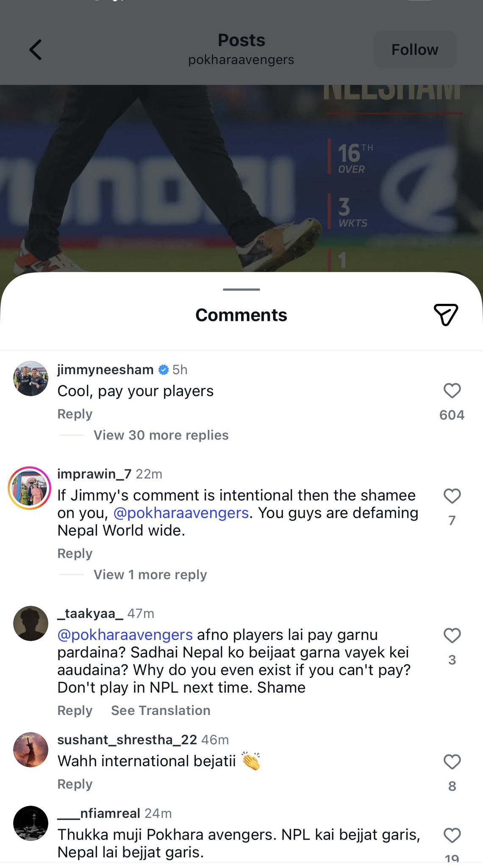
Task: Heart sushant_shrestha_22's comment
Action: pos(452,762)
